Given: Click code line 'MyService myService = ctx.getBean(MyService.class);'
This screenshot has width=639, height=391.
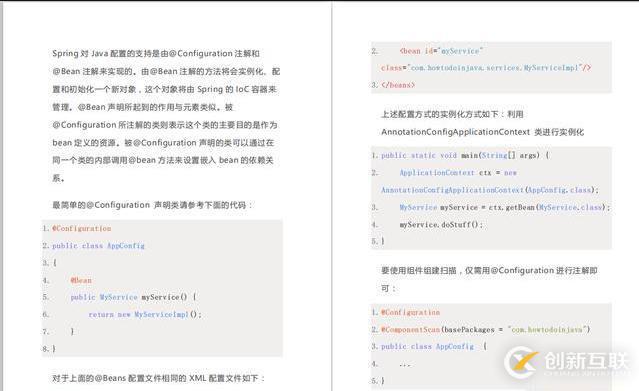Looking at the screenshot, I should (x=505, y=207).
